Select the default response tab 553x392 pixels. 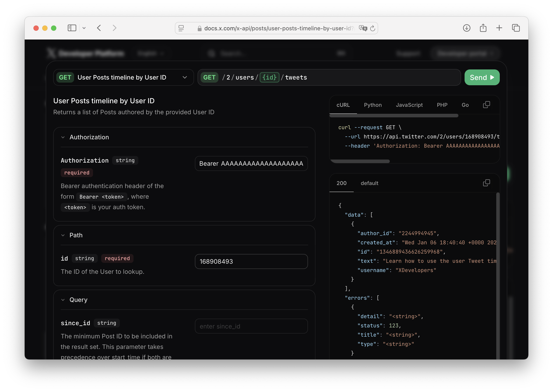coord(369,183)
